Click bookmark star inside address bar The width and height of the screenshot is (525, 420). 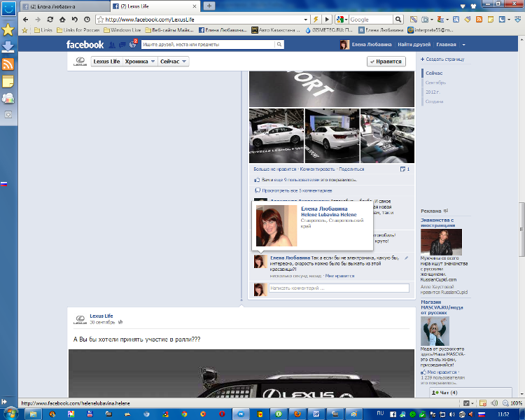(x=100, y=20)
